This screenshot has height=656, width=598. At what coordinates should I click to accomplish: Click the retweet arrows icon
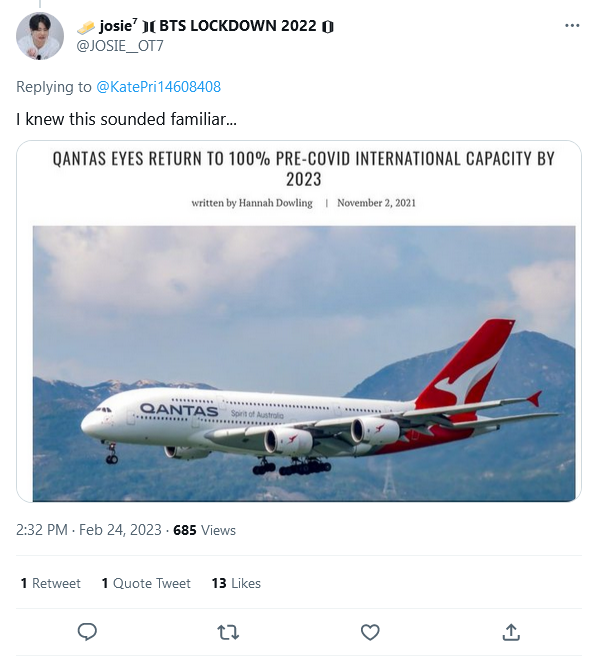click(x=228, y=633)
